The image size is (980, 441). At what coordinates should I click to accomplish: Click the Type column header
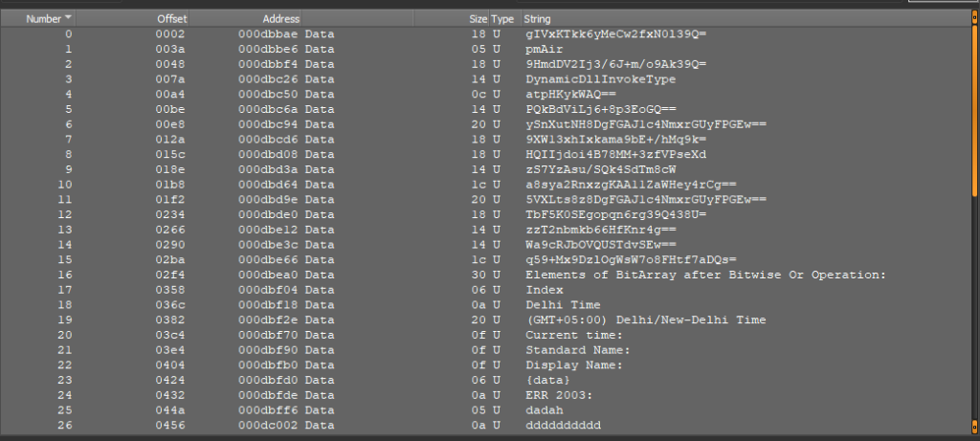point(502,19)
